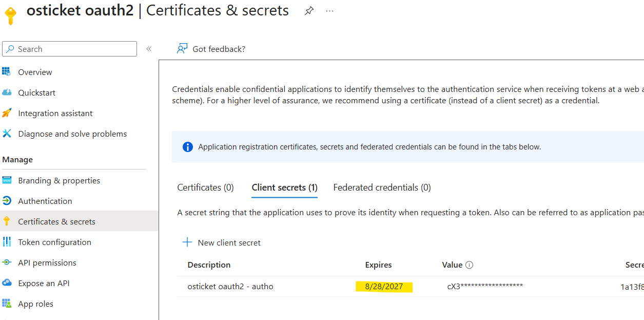Open Expose an API

tap(44, 283)
